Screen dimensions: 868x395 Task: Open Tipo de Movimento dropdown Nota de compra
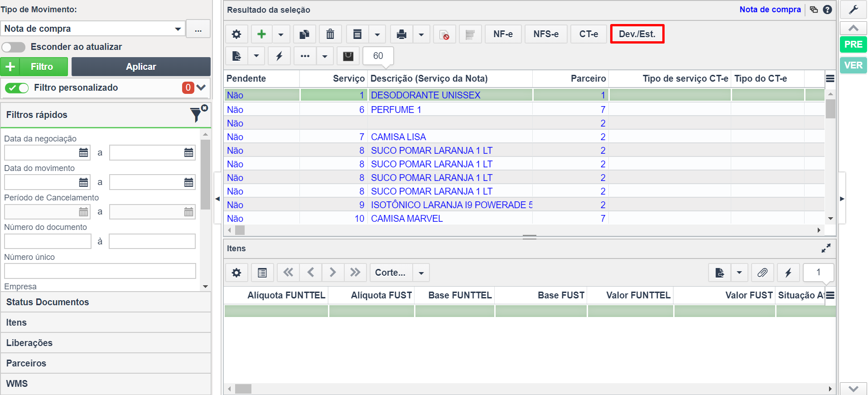[x=93, y=29]
